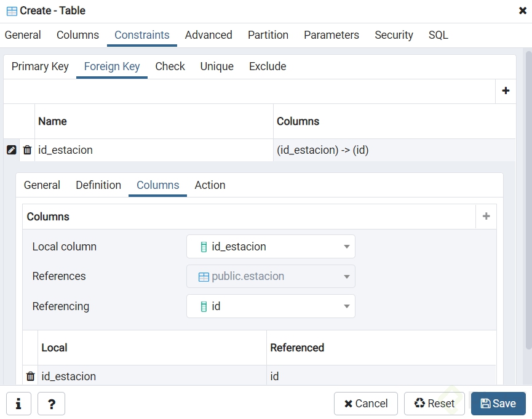Expand the Local column dropdown

[346, 247]
